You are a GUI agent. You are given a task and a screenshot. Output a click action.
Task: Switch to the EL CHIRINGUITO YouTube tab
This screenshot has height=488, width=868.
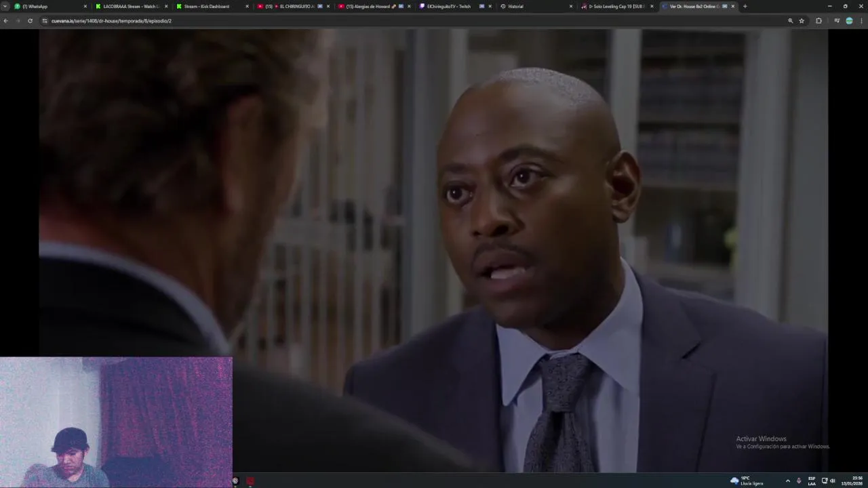292,6
